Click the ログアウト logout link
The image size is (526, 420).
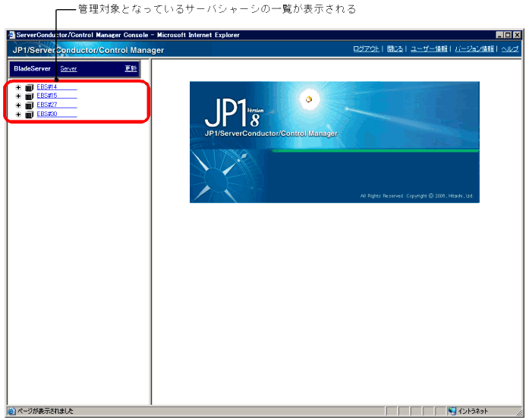pyautogui.click(x=366, y=49)
